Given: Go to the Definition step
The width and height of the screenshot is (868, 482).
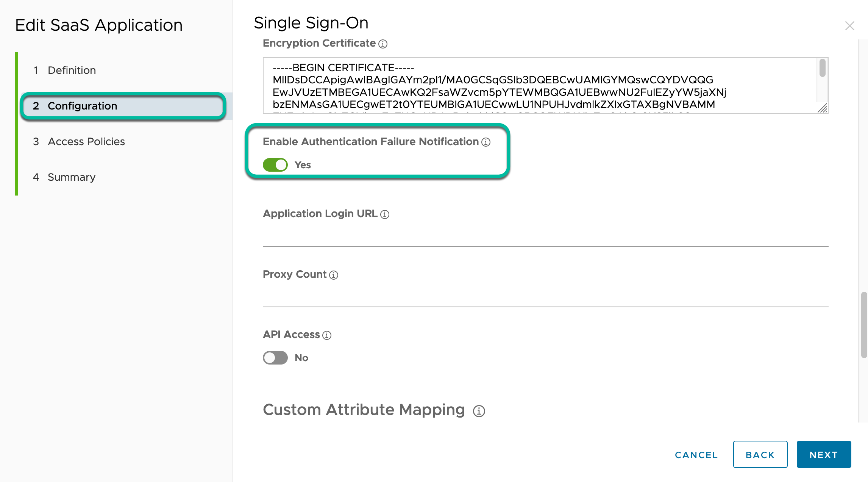Looking at the screenshot, I should point(72,70).
